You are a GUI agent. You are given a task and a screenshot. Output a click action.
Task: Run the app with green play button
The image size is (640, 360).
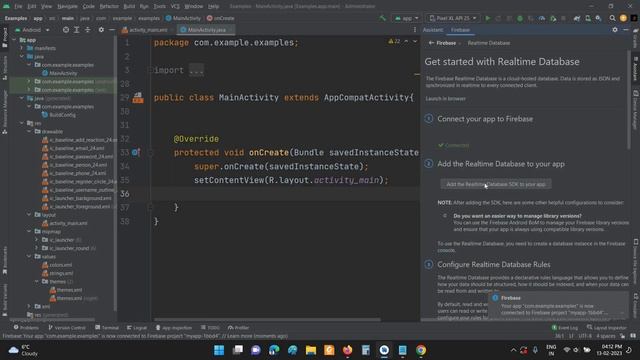[487, 18]
